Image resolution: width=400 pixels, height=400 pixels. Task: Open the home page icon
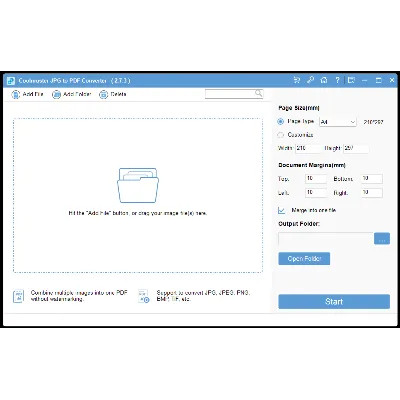324,80
